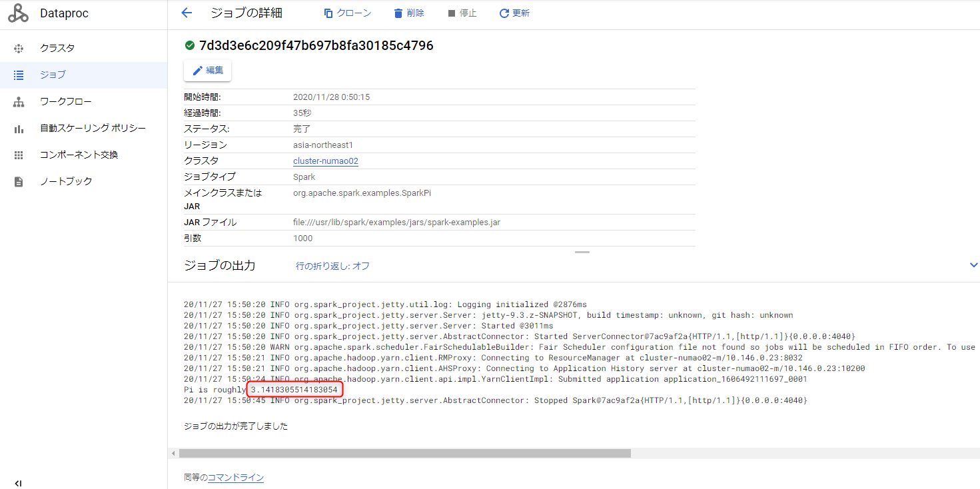980x489 pixels.
Task: Click the region value asia-northeast1
Action: click(323, 145)
